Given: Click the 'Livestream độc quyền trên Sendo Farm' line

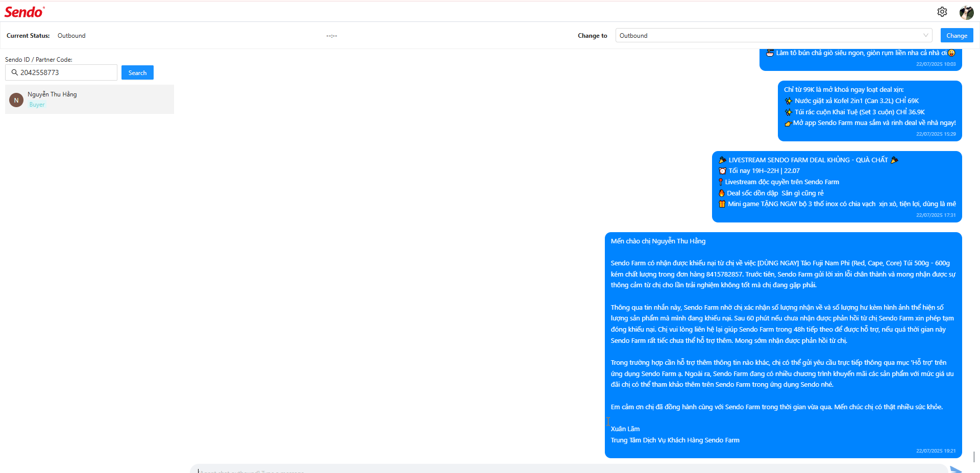Looking at the screenshot, I should pyautogui.click(x=778, y=182).
